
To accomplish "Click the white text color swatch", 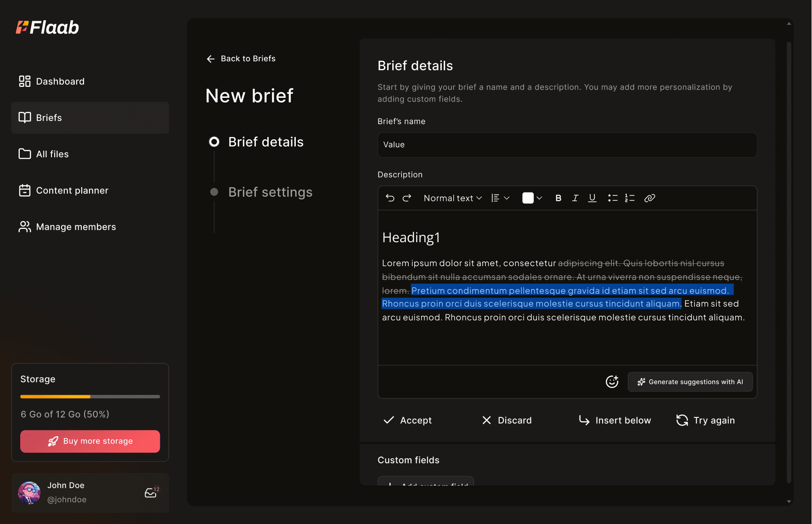I will coord(528,198).
